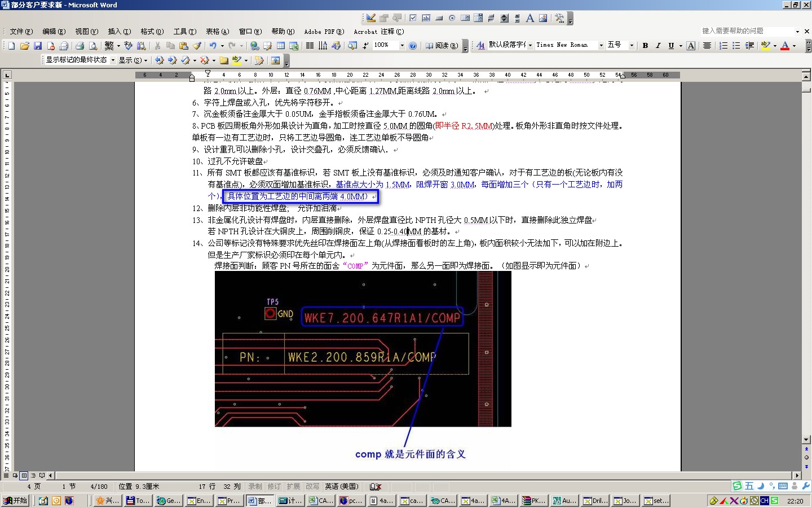Switch to 阅读(R) reading layout
Screen dimensions: 812x508
point(442,46)
